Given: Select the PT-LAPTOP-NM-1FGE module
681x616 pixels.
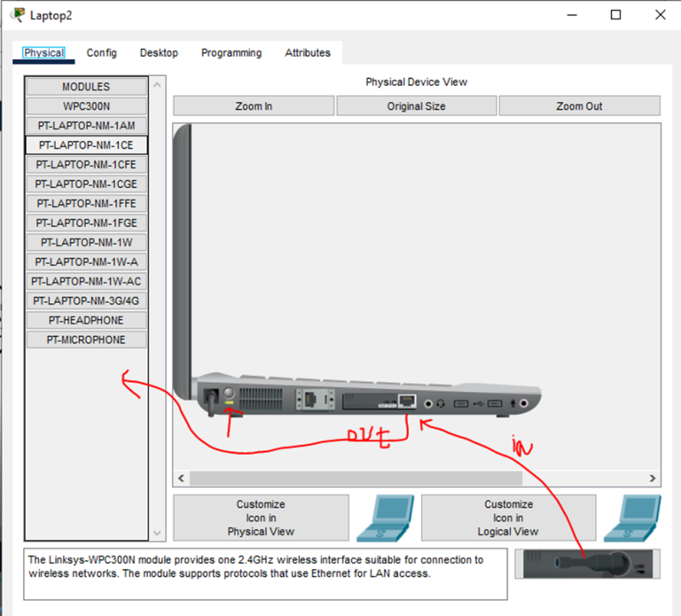Looking at the screenshot, I should point(86,223).
